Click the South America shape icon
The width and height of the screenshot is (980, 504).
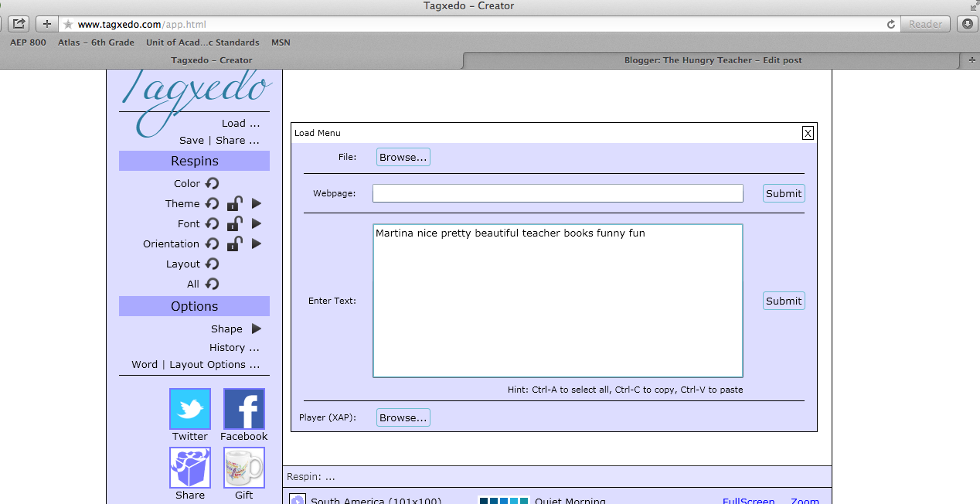(298, 500)
